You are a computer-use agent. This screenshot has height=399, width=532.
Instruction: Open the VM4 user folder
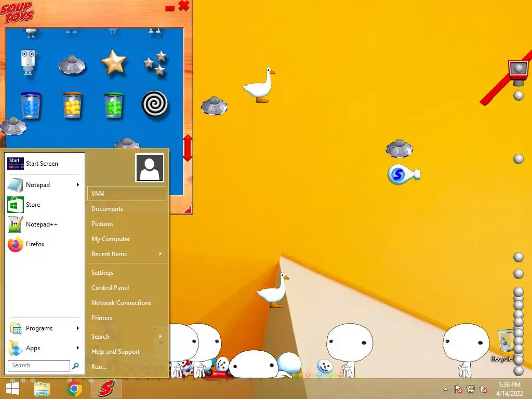click(127, 193)
